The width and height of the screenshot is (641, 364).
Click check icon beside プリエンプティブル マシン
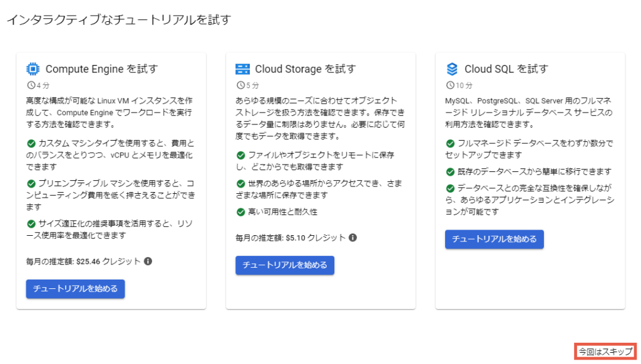(31, 183)
